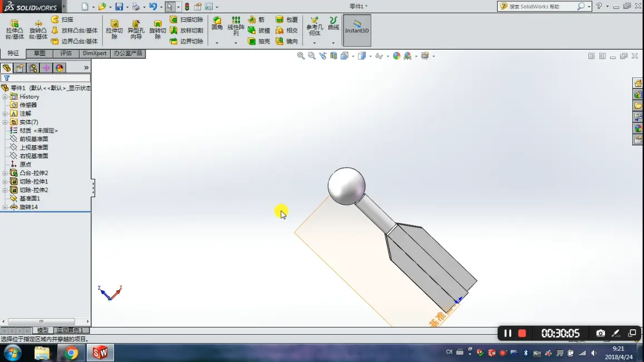Switch to the ConfigurationManager panel tab

(33, 68)
